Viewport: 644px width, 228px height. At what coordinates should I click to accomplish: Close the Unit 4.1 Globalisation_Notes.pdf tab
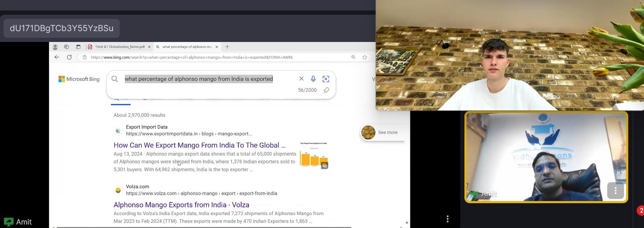coord(149,47)
